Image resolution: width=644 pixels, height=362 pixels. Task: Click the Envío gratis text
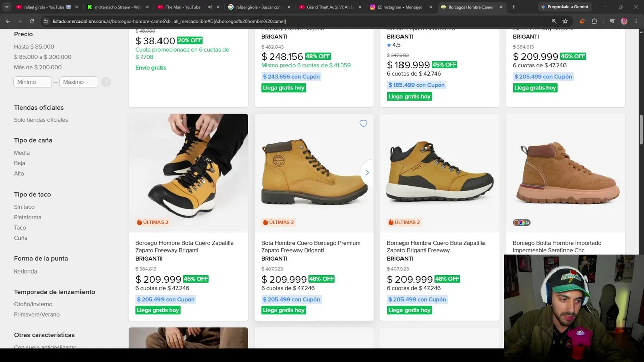[x=151, y=68]
